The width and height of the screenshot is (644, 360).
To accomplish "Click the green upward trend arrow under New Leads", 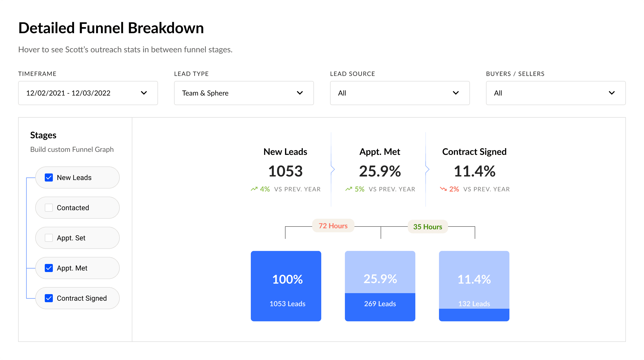I will pyautogui.click(x=254, y=189).
